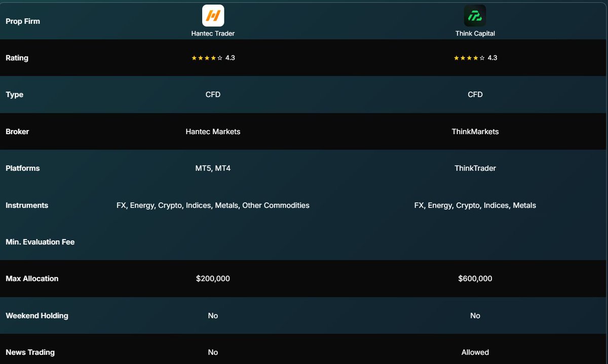Click Hantec Trader's star rating 4.3
608x364 pixels.
213,58
